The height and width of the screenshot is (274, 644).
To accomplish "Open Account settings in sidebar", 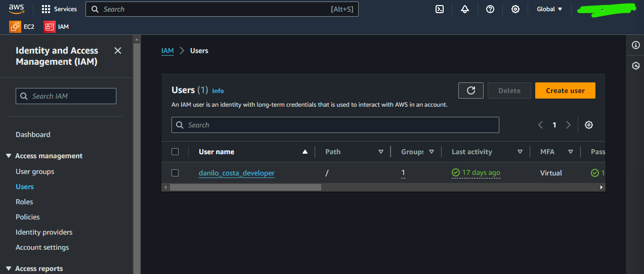I will coord(42,247).
